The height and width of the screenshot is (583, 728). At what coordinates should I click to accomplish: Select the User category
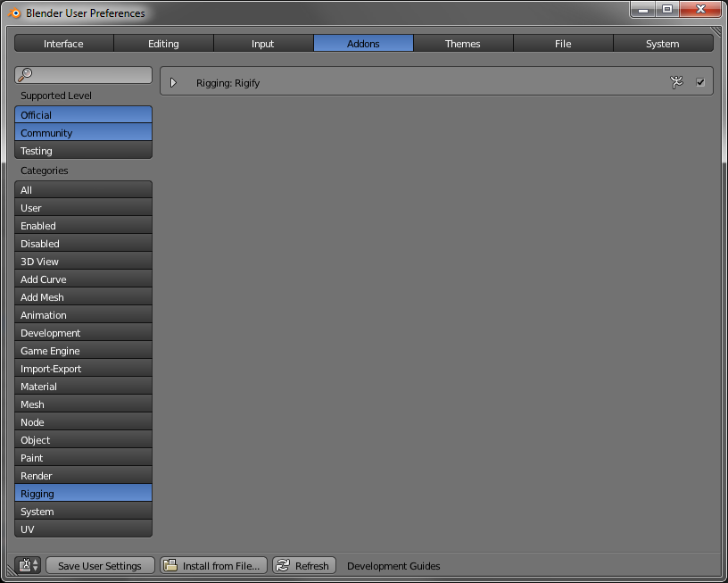pos(84,208)
